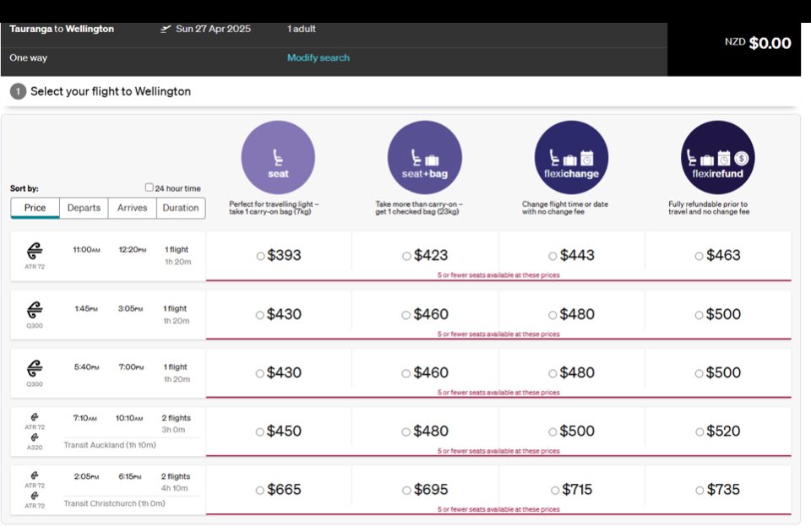Select the $450 seat fare via Auckland
The height and width of the screenshot is (532, 811).
pos(259,432)
